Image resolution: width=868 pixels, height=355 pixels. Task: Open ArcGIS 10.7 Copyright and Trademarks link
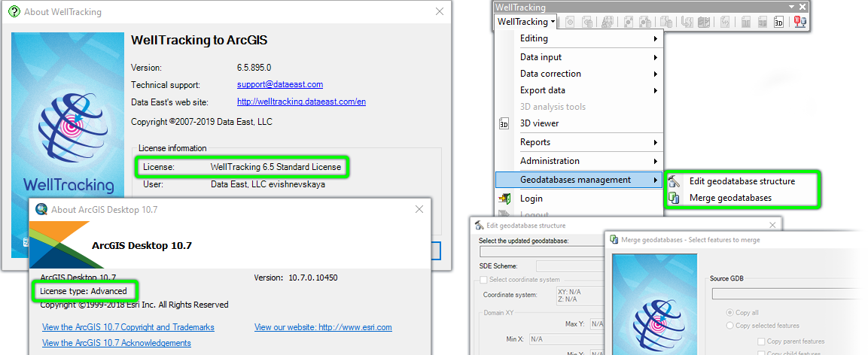[x=129, y=327]
